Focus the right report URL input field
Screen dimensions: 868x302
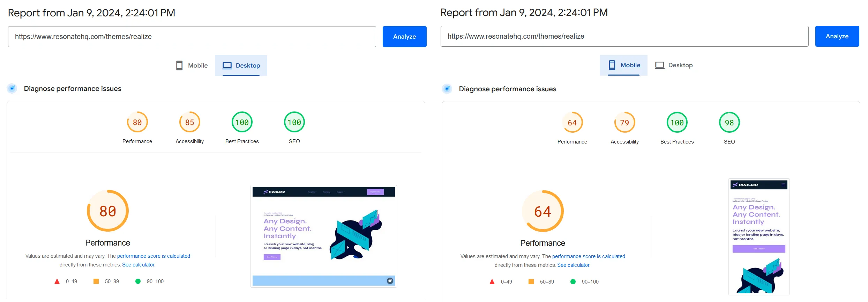pyautogui.click(x=624, y=36)
